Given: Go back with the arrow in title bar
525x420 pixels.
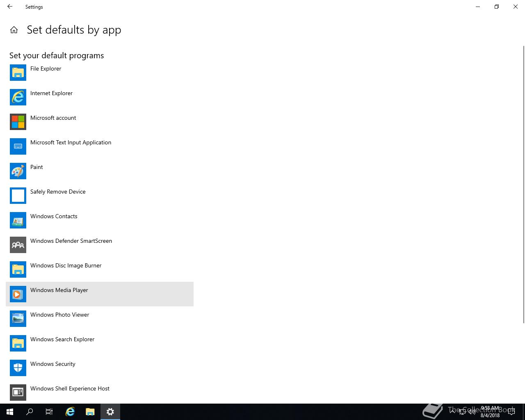Looking at the screenshot, I should tap(10, 7).
